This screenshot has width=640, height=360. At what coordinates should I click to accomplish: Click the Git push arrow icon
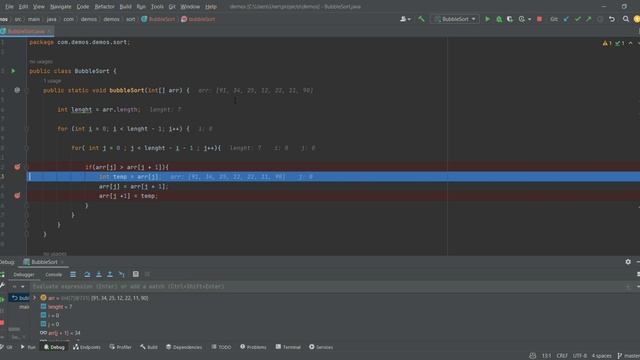(589, 19)
